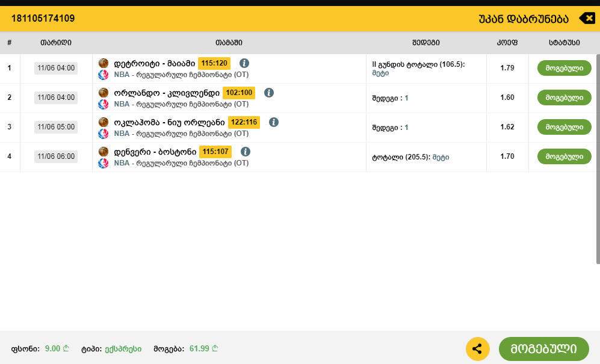This screenshot has width=600, height=364.
Task: Click basketball icon beside დეტროიტი - მაიამი
Action: pos(104,63)
